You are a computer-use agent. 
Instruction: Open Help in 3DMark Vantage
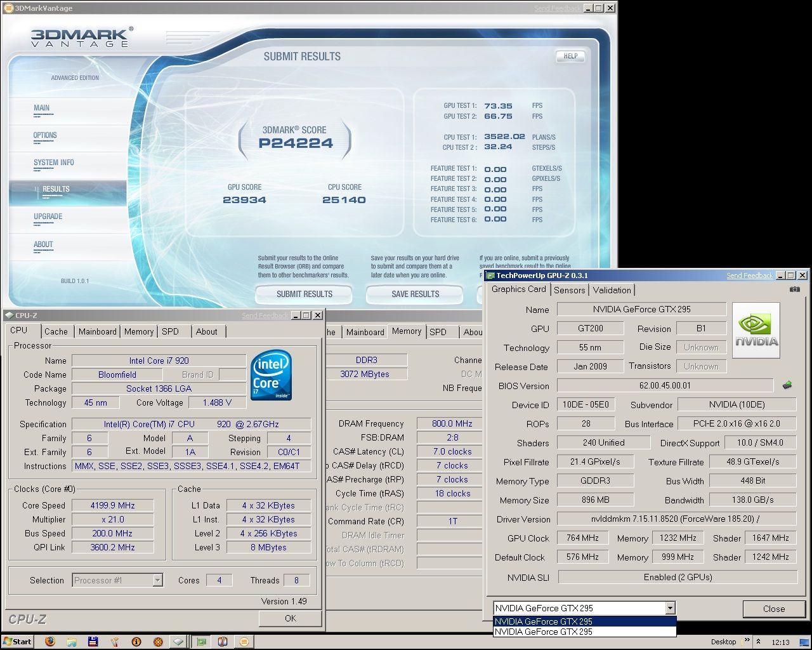point(570,56)
